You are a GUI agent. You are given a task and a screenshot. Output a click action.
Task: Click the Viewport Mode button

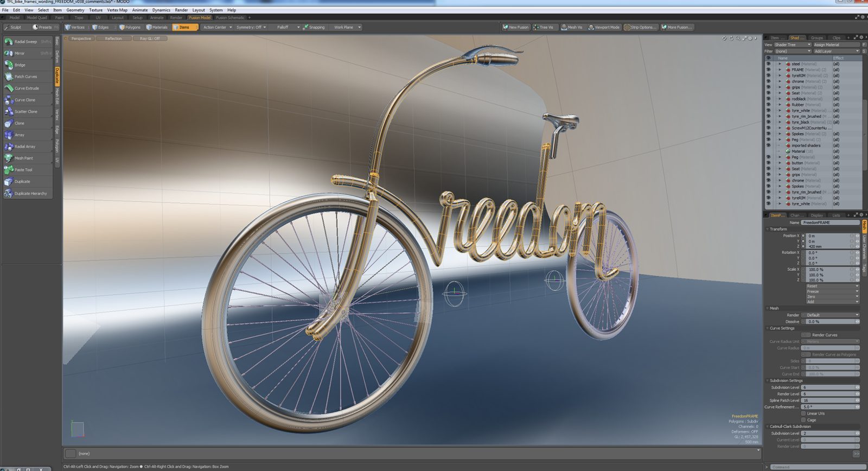[604, 27]
